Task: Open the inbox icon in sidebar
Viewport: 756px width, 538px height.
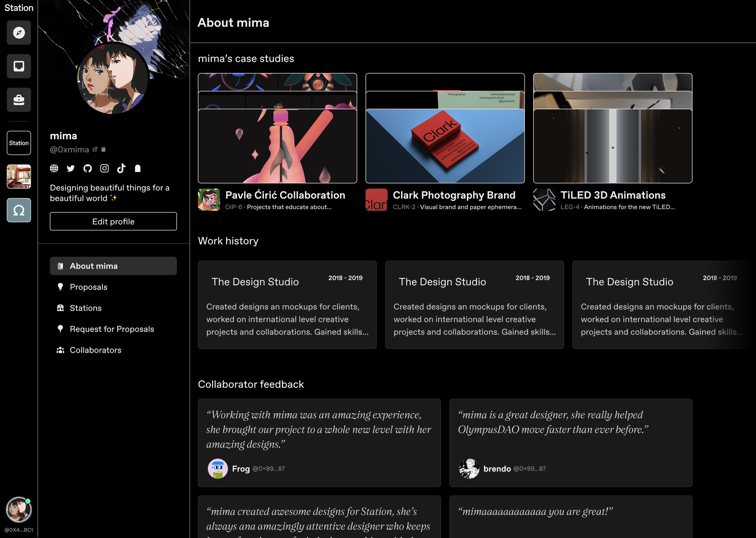Action: [x=19, y=66]
